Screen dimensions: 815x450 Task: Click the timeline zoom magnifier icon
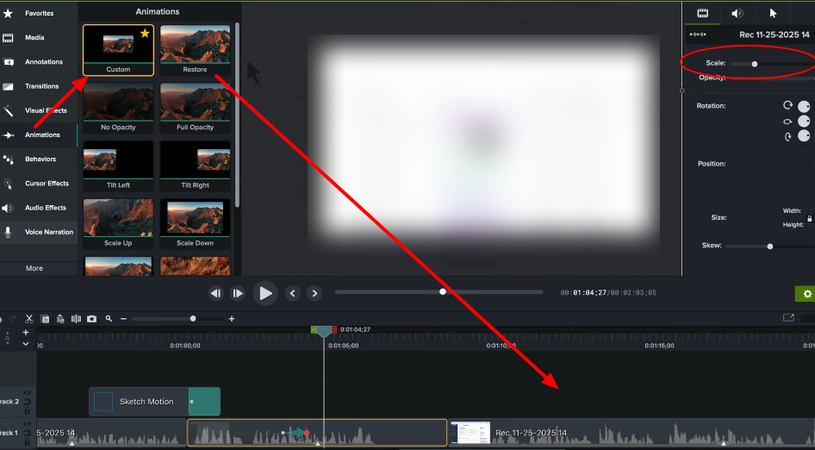(109, 319)
